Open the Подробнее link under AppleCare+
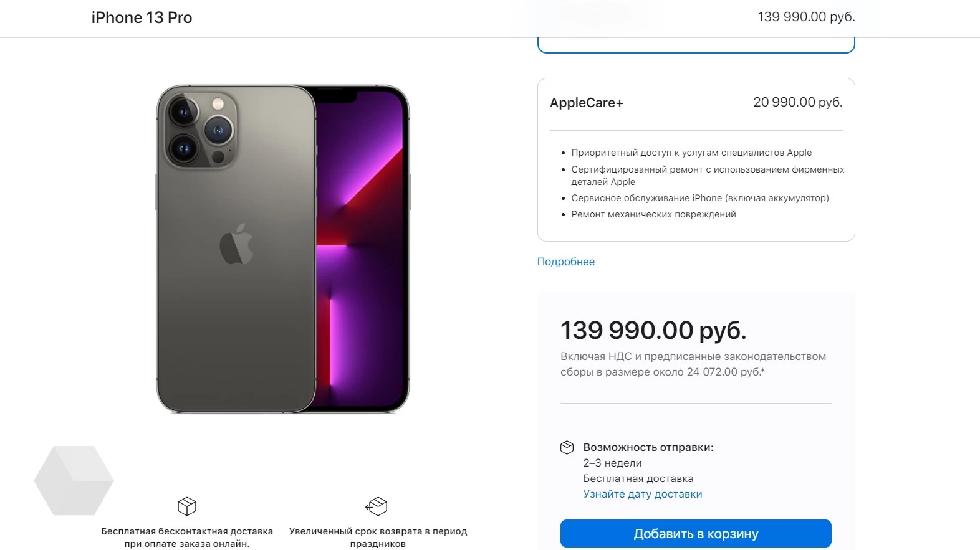This screenshot has width=980, height=550. coord(566,262)
